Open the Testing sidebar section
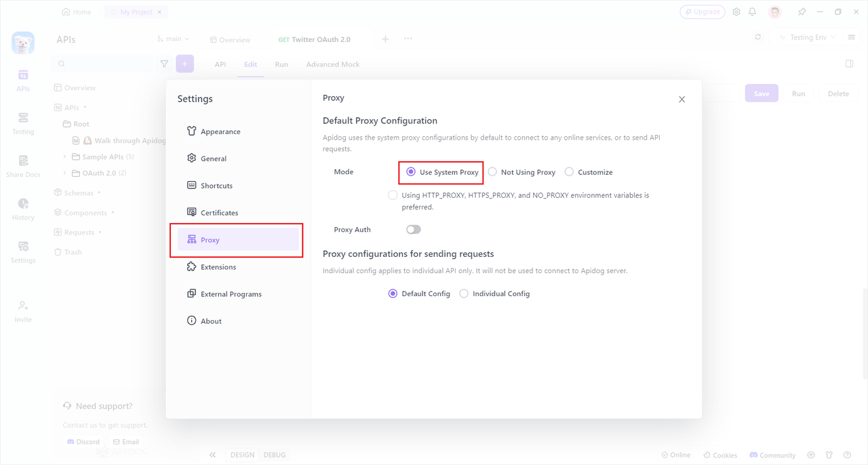Viewport: 868px width, 465px height. click(23, 123)
